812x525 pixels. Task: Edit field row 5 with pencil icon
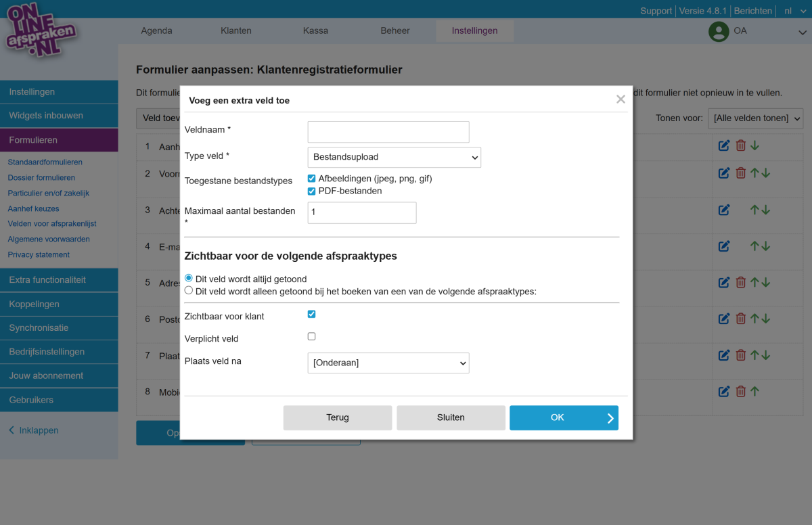(x=724, y=282)
